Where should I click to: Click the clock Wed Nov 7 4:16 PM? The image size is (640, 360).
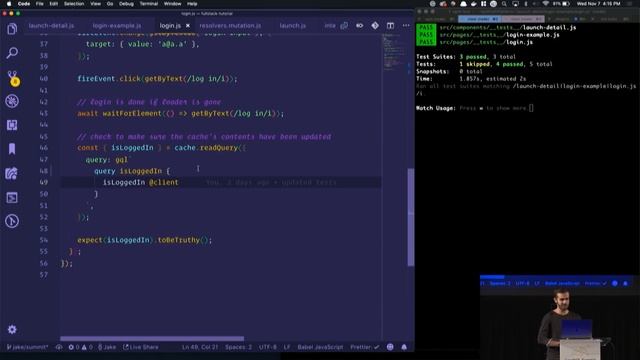[x=598, y=4]
